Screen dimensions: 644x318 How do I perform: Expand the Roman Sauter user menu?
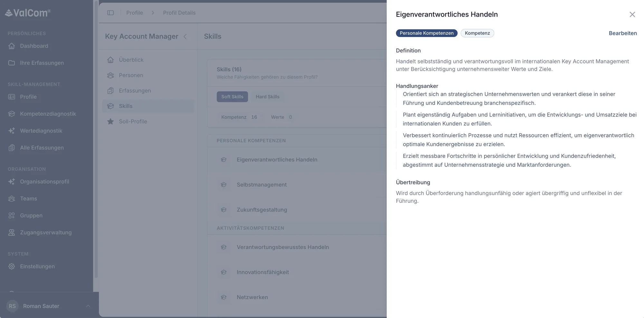88,306
